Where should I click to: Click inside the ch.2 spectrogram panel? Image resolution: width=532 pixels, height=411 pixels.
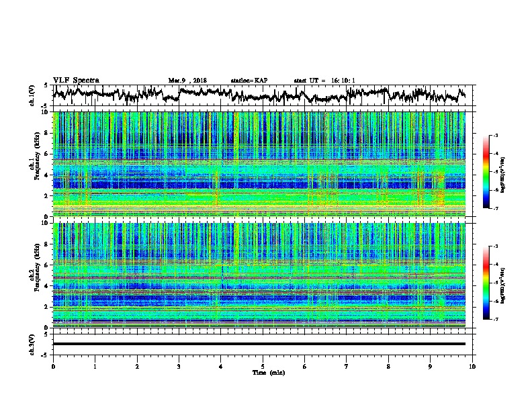coord(259,275)
